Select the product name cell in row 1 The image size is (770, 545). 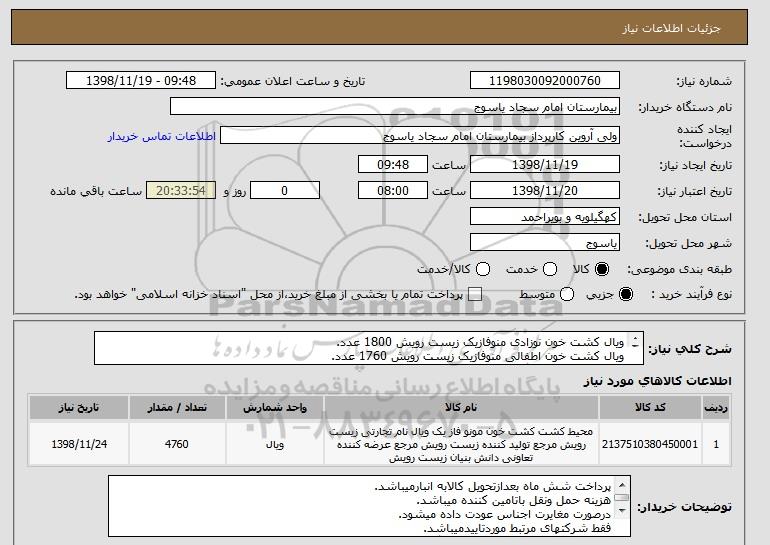[x=461, y=444]
